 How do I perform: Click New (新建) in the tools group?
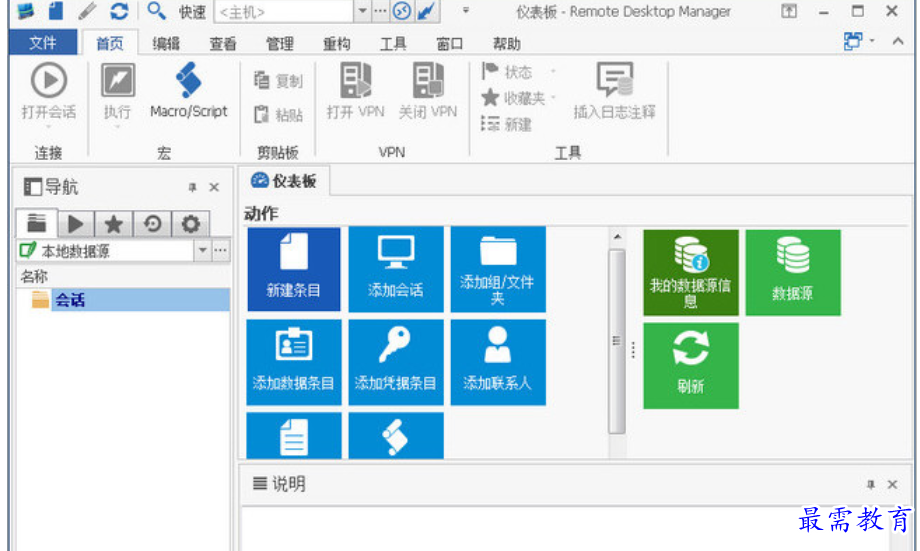(506, 124)
